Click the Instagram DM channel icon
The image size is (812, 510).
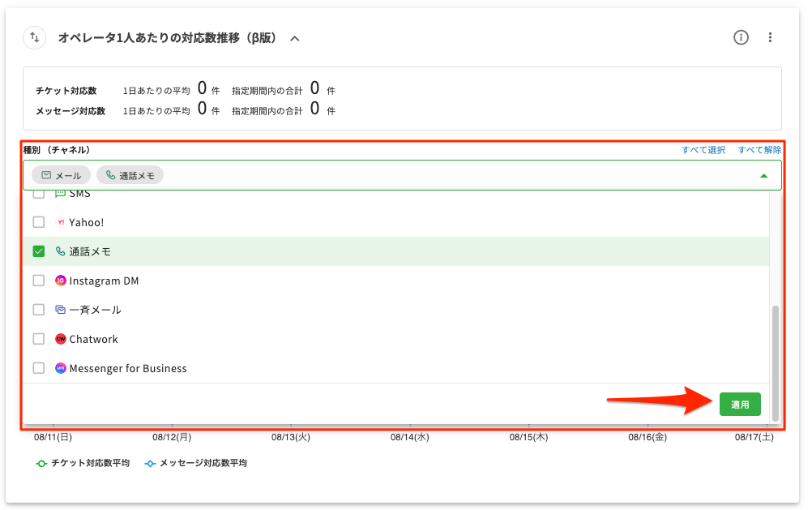click(x=60, y=281)
